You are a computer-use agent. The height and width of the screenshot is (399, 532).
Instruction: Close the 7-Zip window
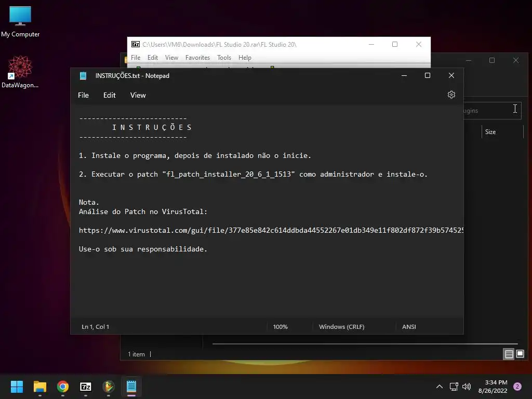419,45
